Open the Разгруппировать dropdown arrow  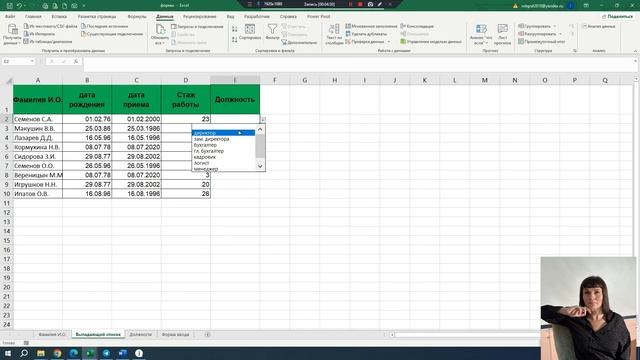coord(560,34)
